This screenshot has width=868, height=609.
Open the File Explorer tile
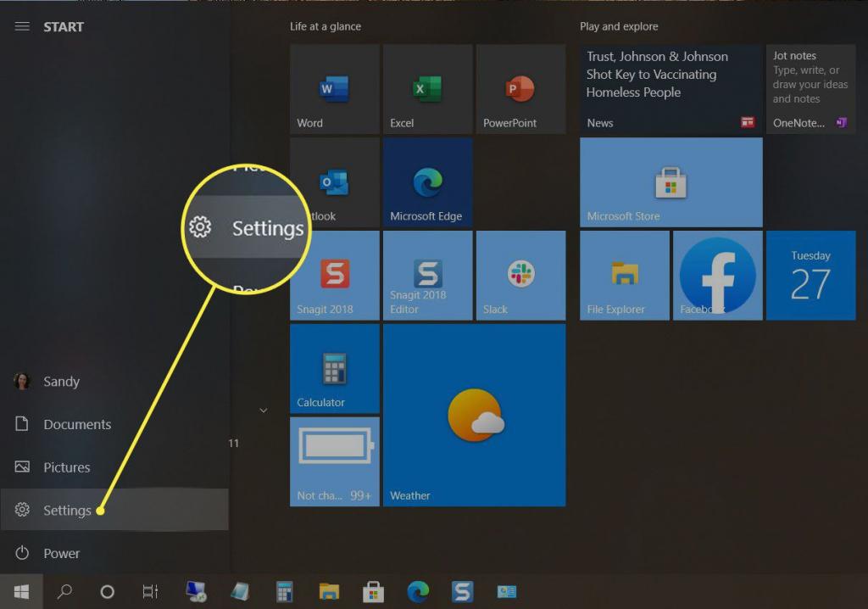point(625,276)
